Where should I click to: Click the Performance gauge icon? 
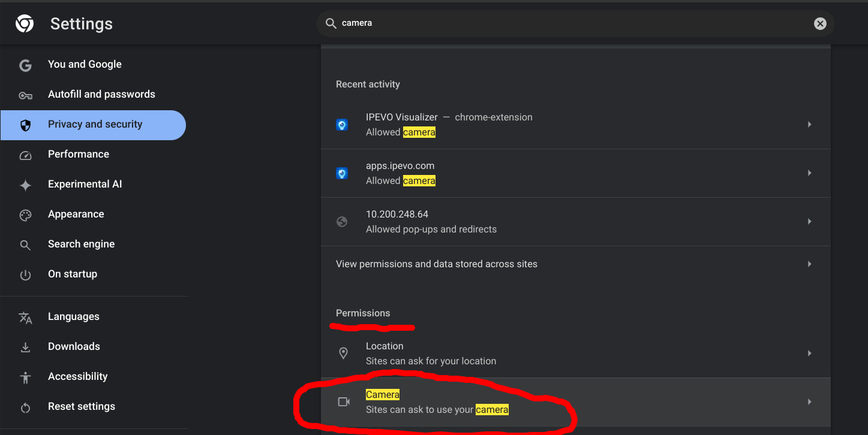coord(25,155)
